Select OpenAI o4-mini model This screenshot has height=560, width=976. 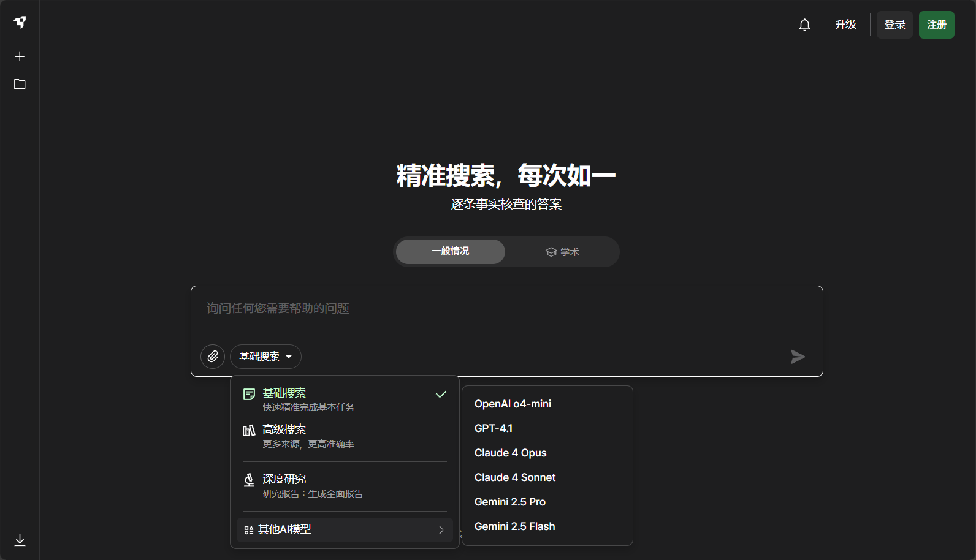click(547, 404)
